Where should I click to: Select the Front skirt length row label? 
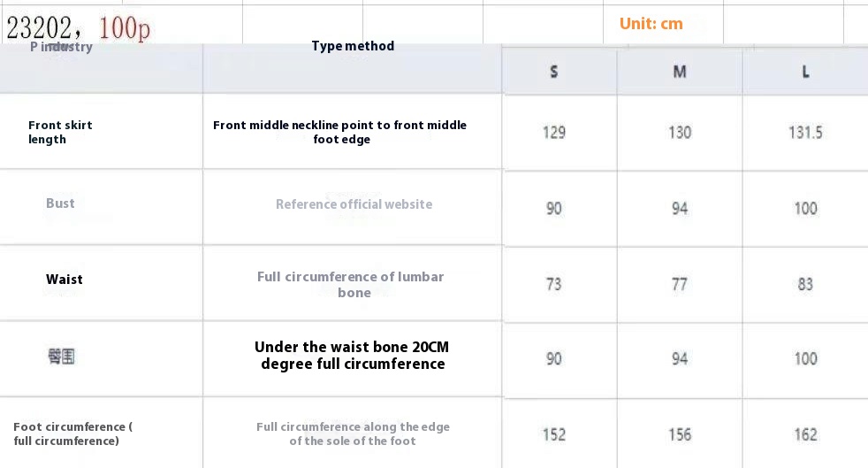60,132
